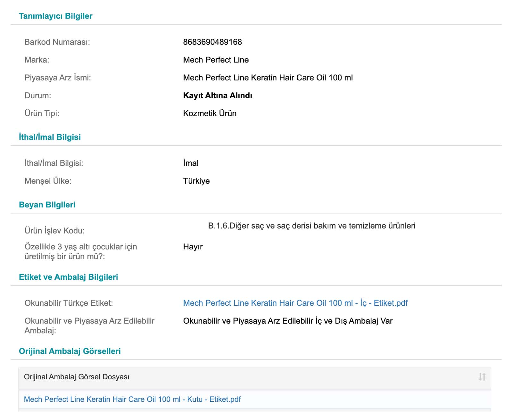The image size is (512, 420).
Task: Click the İmal value text
Action: coord(191,163)
